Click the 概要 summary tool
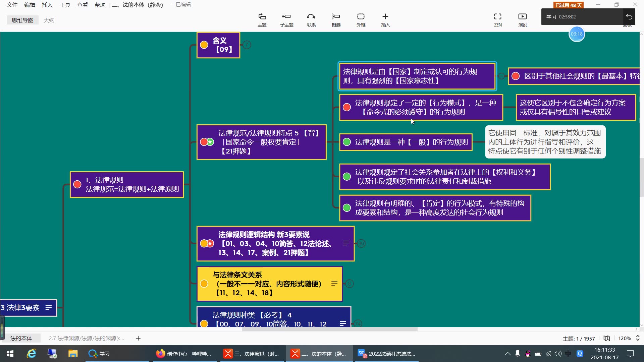This screenshot has width=644, height=362. pos(336,20)
